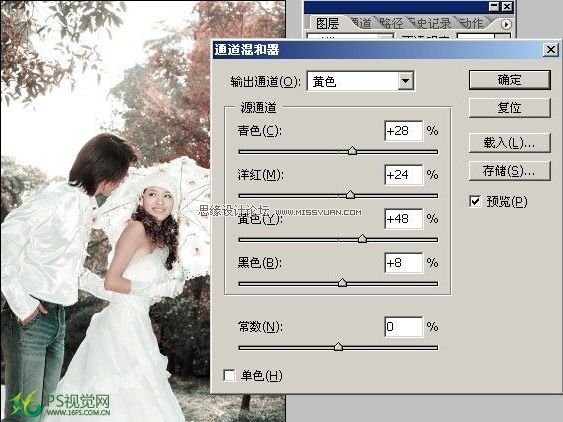
Task: Toggle the 预览(P) preview checkbox
Action: click(x=475, y=201)
